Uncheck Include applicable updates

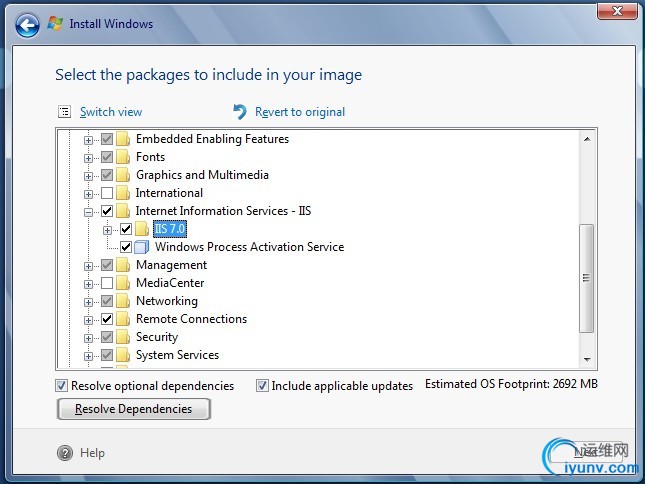(263, 386)
